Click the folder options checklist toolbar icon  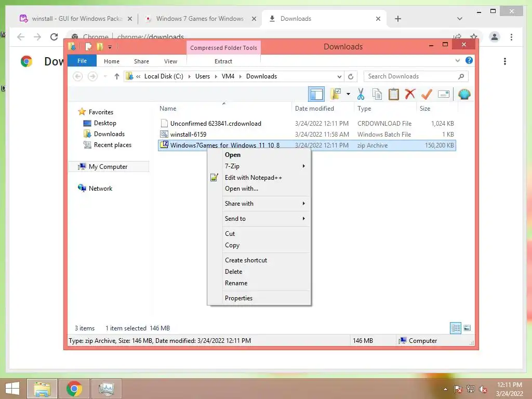pyautogui.click(x=336, y=94)
